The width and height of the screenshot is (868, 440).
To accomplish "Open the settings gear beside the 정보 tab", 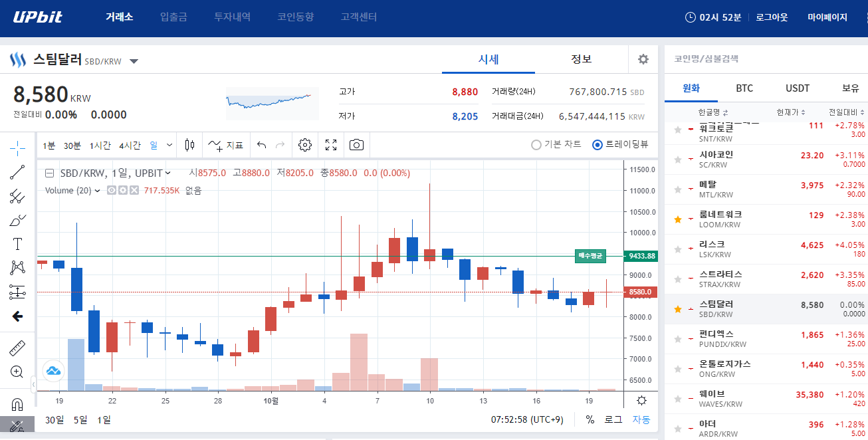I will click(x=643, y=59).
